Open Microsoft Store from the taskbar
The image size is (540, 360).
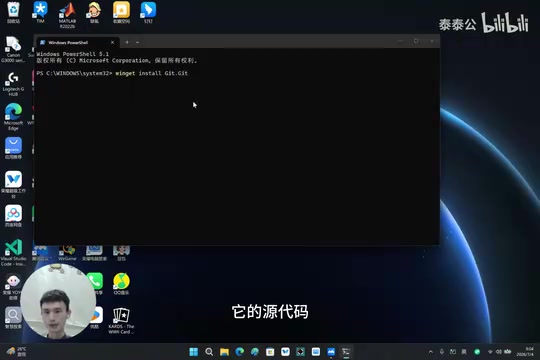[270, 352]
